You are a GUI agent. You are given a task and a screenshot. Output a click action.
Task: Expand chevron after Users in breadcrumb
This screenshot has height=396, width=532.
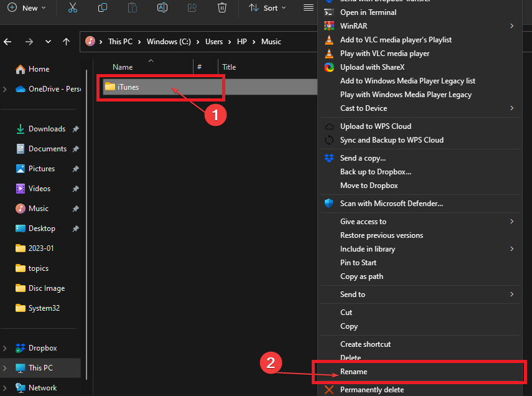point(230,42)
